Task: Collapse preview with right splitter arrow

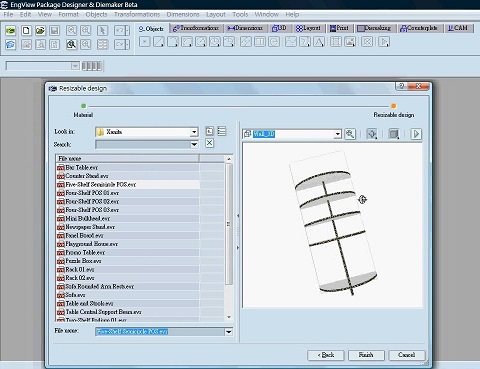Action: tap(238, 248)
